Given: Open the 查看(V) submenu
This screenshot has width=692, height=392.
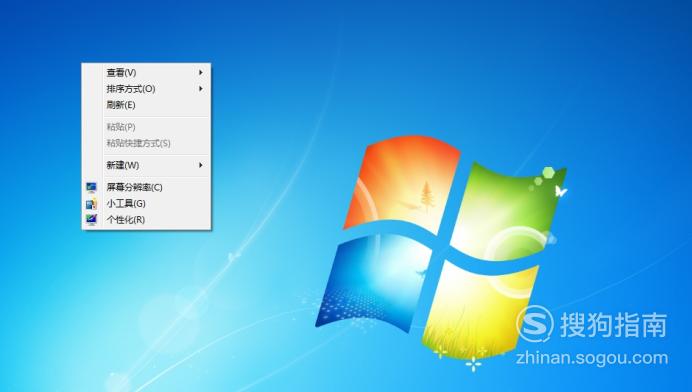Looking at the screenshot, I should point(146,72).
